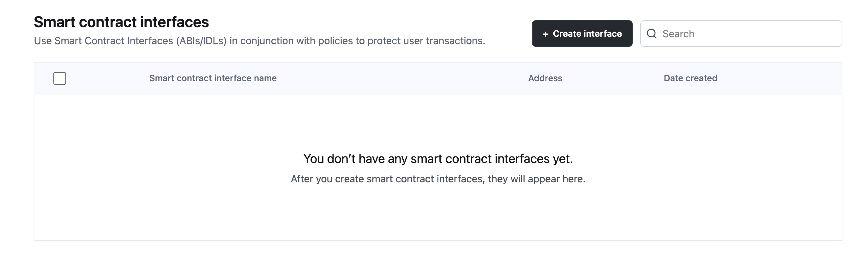Sort by the 'Smart contract interface name' column
868x256 pixels.
click(x=213, y=78)
